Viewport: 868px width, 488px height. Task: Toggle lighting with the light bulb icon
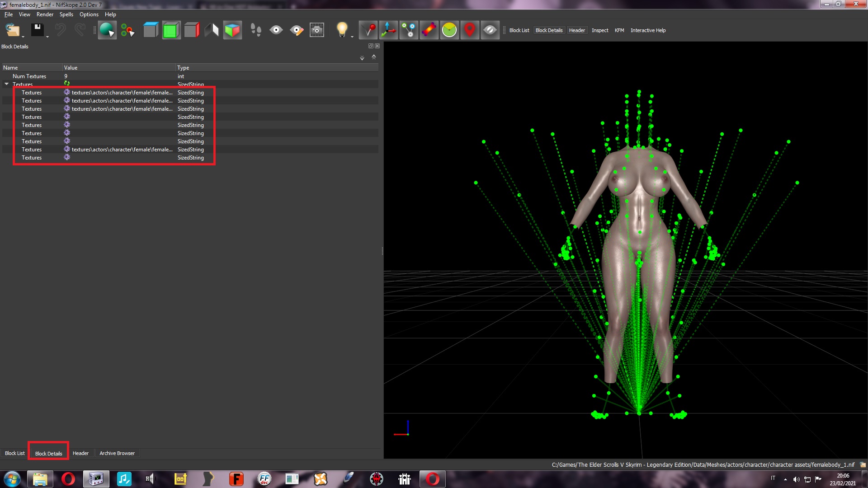(x=342, y=30)
